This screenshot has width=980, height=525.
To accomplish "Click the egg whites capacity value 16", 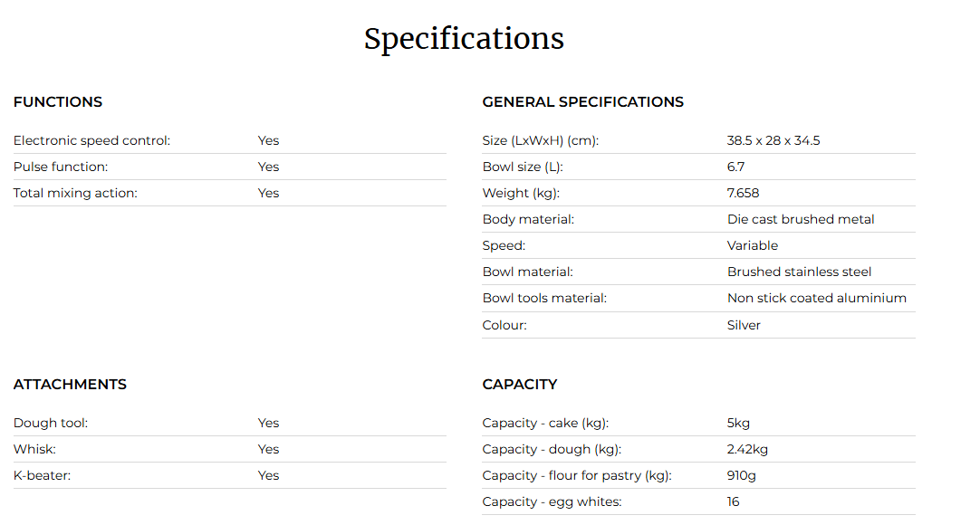I will (733, 501).
